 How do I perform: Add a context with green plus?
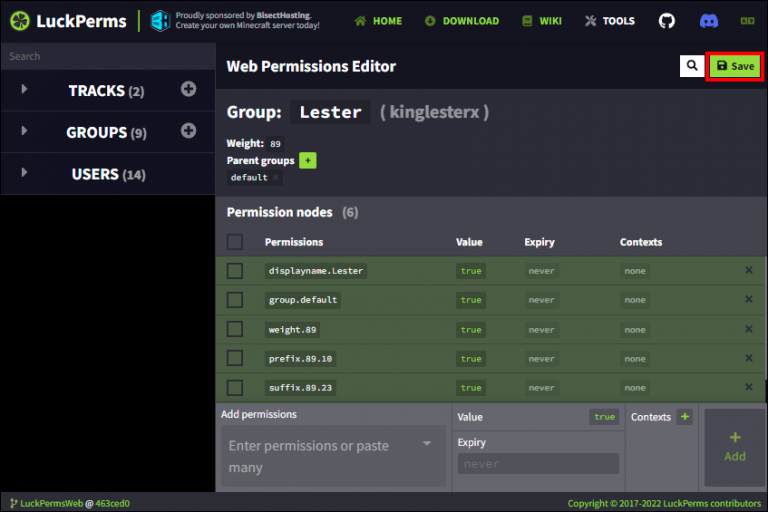coord(684,417)
